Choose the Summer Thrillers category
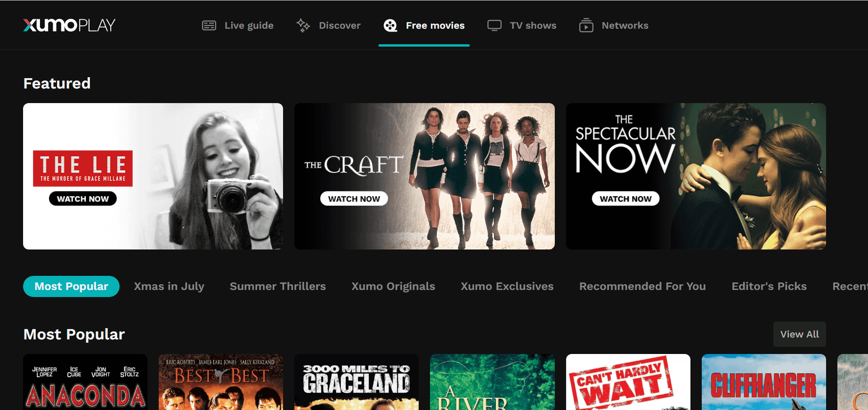The width and height of the screenshot is (868, 410). pos(278,286)
